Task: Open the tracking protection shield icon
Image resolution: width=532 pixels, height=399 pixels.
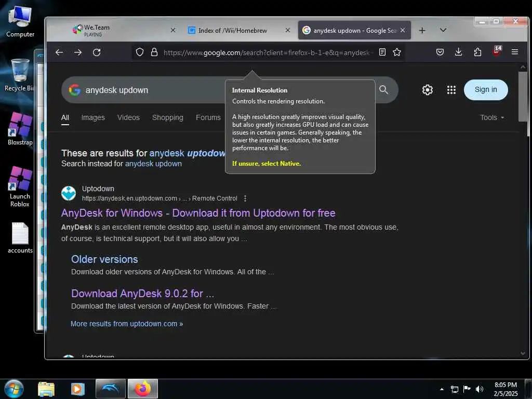Action: click(x=140, y=52)
